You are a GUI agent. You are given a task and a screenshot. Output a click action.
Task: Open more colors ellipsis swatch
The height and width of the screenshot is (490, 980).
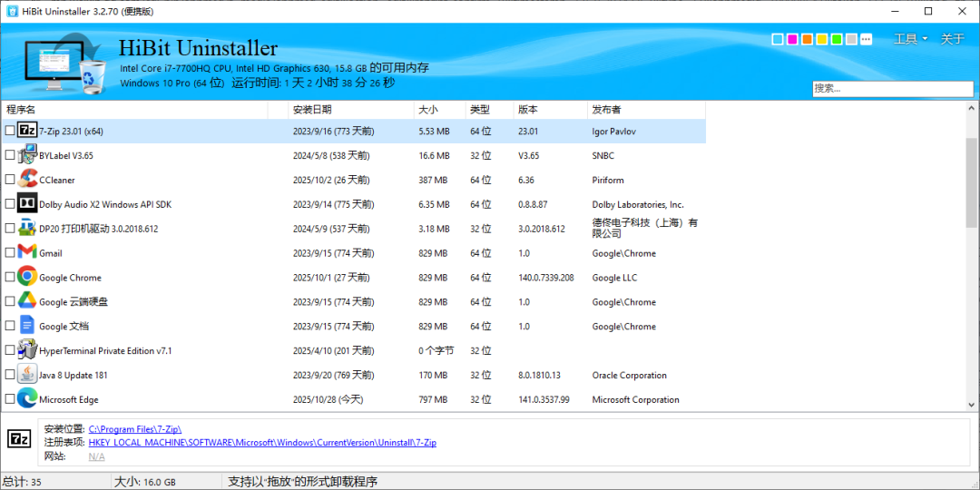pos(866,39)
